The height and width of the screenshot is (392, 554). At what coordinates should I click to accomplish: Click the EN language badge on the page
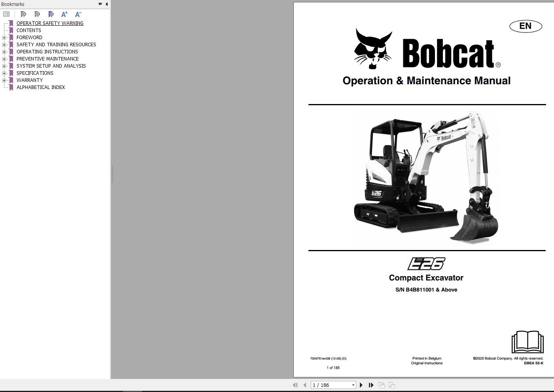(526, 26)
